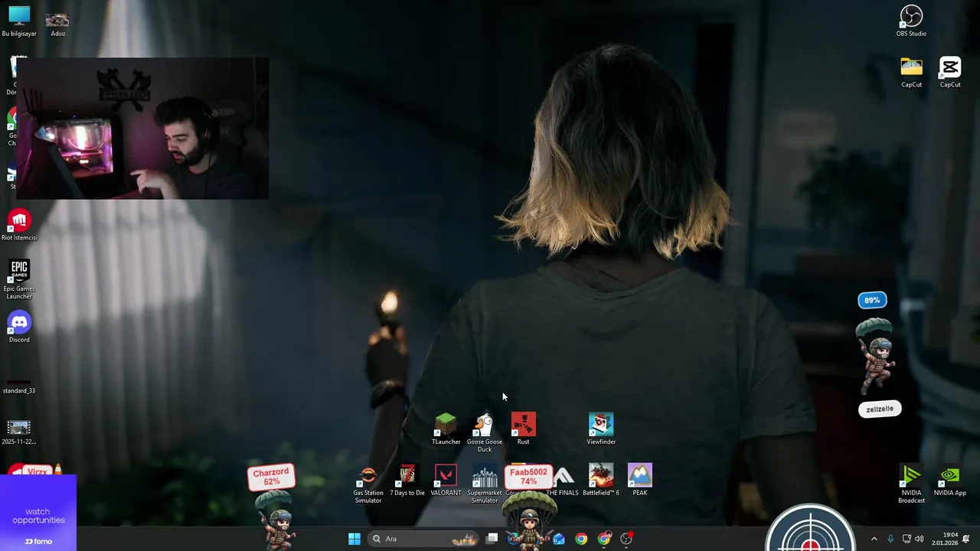Open the notification bell in the tray
This screenshot has height=551, width=980.
pos(966,539)
